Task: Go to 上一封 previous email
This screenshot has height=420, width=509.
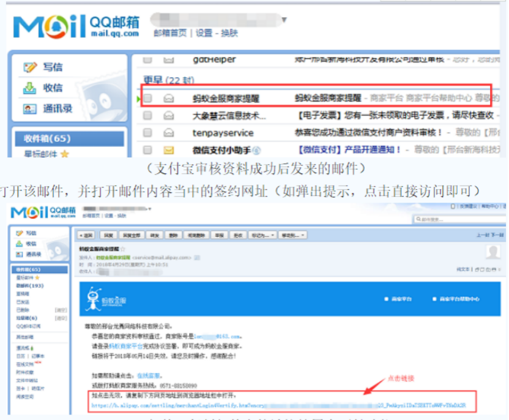Action: [483, 235]
